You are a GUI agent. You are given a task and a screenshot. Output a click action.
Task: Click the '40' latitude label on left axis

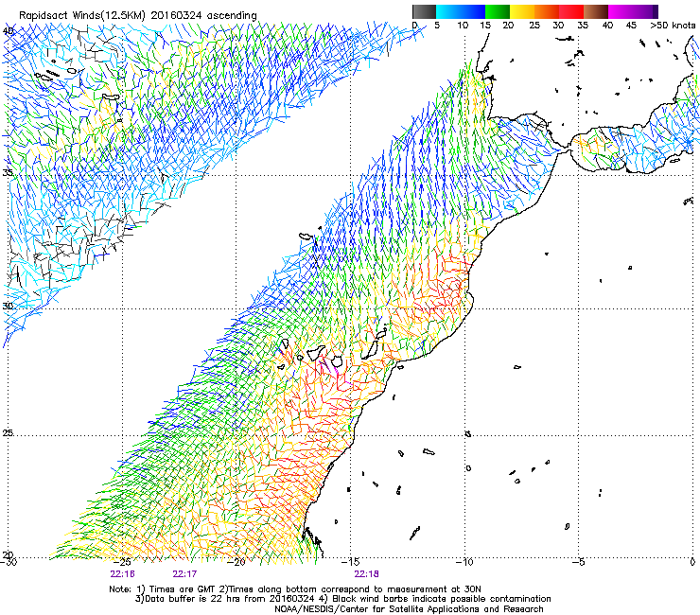point(8,31)
